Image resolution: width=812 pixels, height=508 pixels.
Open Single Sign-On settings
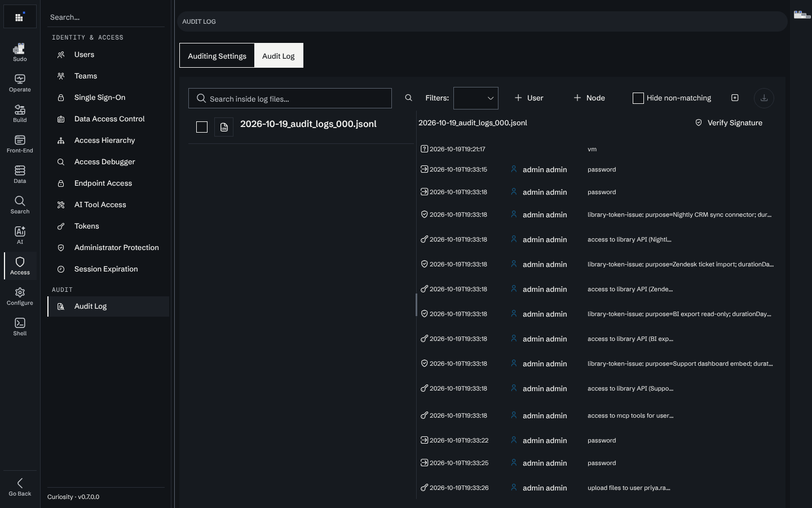pyautogui.click(x=108, y=98)
